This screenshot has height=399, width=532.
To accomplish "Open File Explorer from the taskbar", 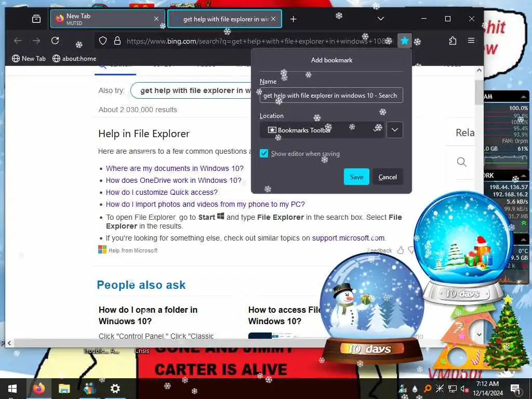I will point(64,389).
